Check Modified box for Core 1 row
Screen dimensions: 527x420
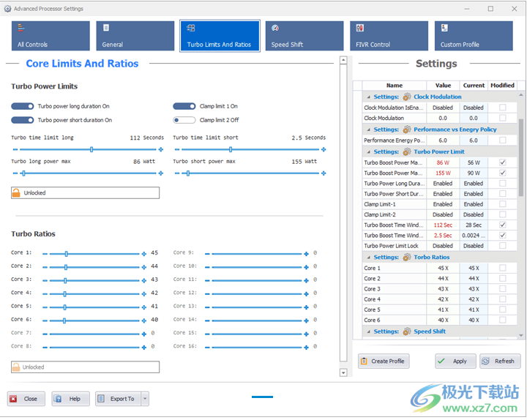[x=502, y=268]
